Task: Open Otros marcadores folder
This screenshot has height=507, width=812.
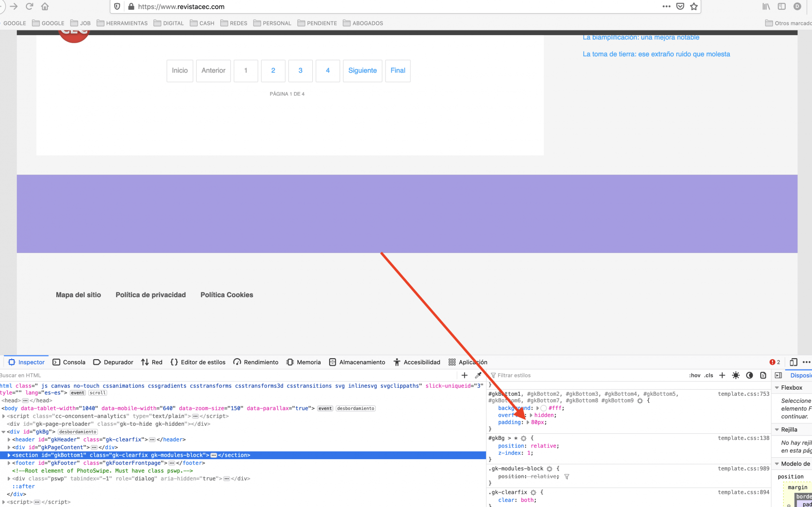Action: (x=788, y=23)
